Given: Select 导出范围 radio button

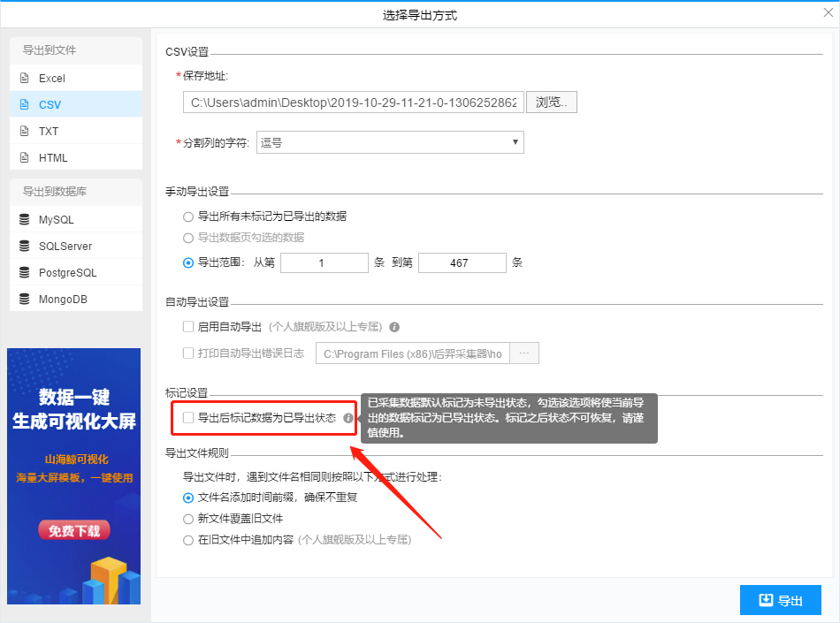Looking at the screenshot, I should click(188, 262).
